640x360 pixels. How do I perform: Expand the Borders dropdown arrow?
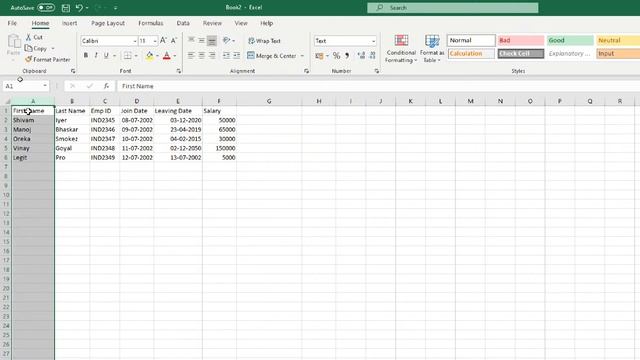point(136,56)
